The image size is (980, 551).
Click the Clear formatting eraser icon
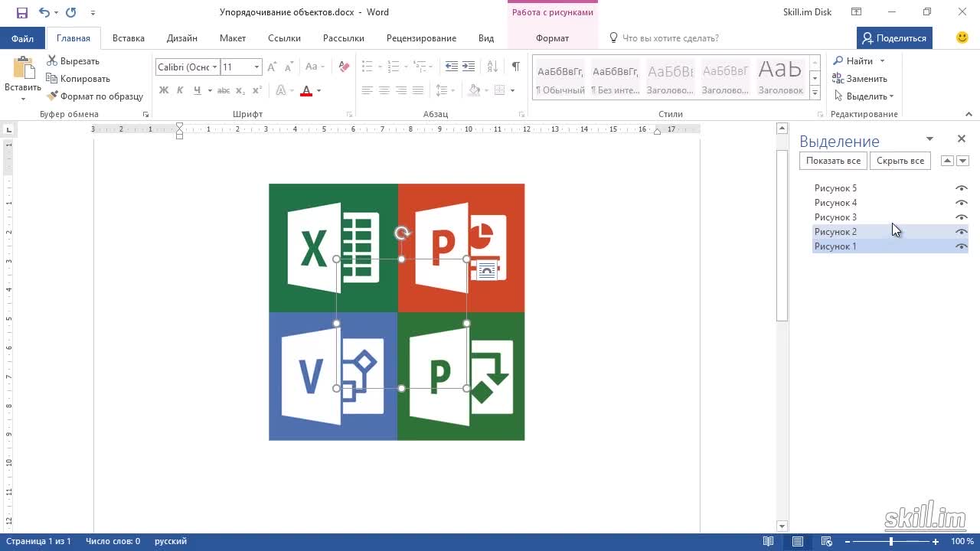pyautogui.click(x=344, y=67)
